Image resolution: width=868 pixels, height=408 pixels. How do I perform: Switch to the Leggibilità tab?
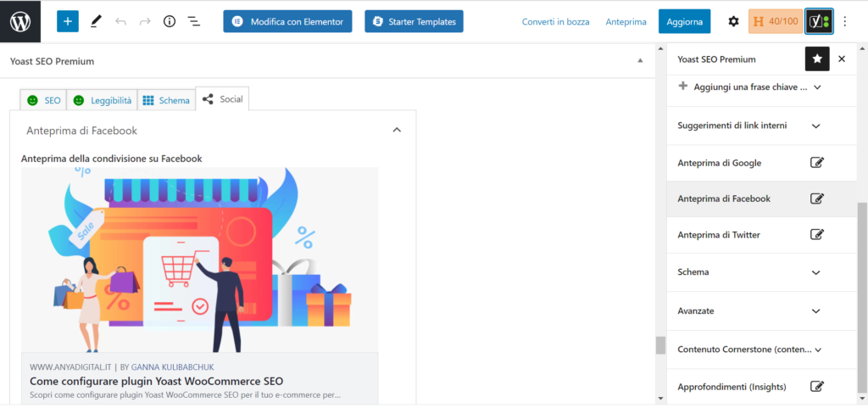[102, 100]
